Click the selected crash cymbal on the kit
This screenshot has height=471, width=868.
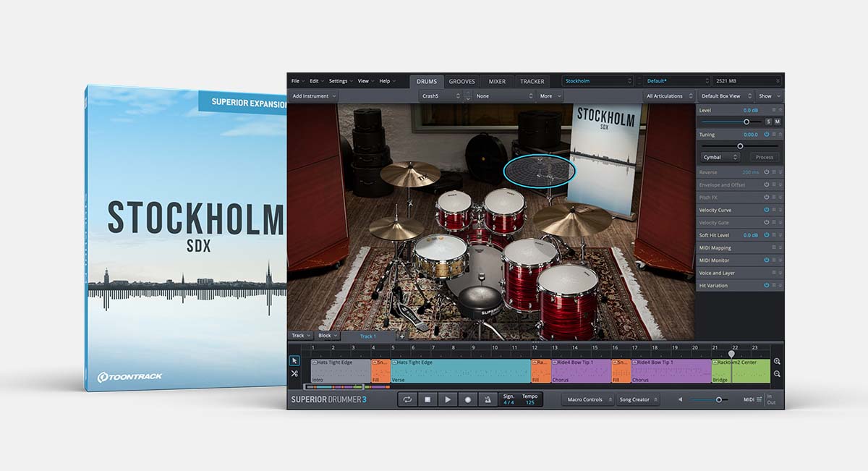[540, 170]
